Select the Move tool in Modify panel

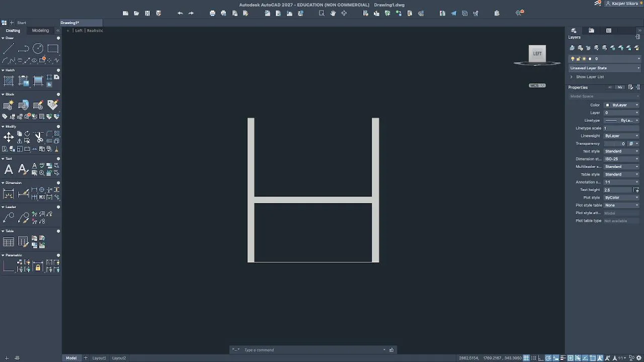pyautogui.click(x=9, y=137)
